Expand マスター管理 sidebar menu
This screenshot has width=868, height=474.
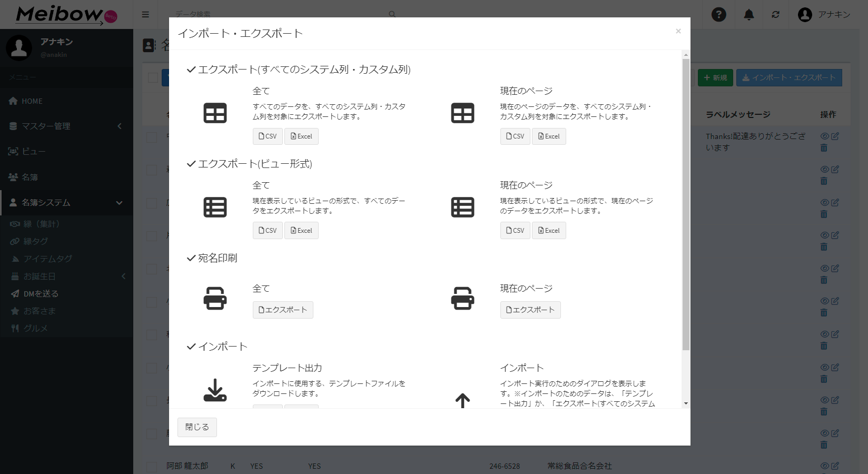coord(66,126)
